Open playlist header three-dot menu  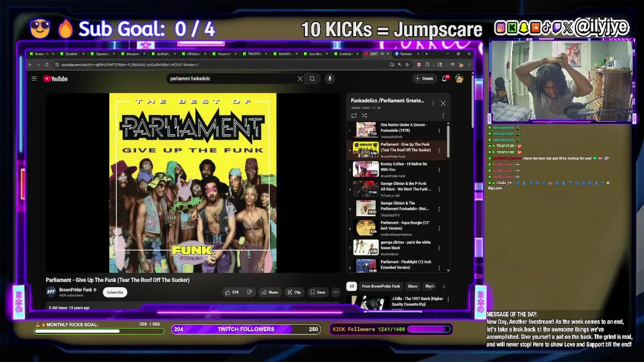tap(433, 103)
